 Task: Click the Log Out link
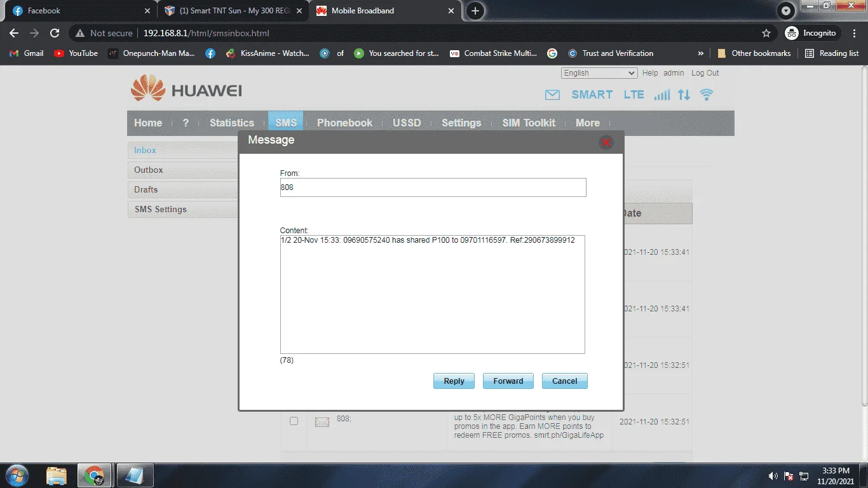point(705,73)
